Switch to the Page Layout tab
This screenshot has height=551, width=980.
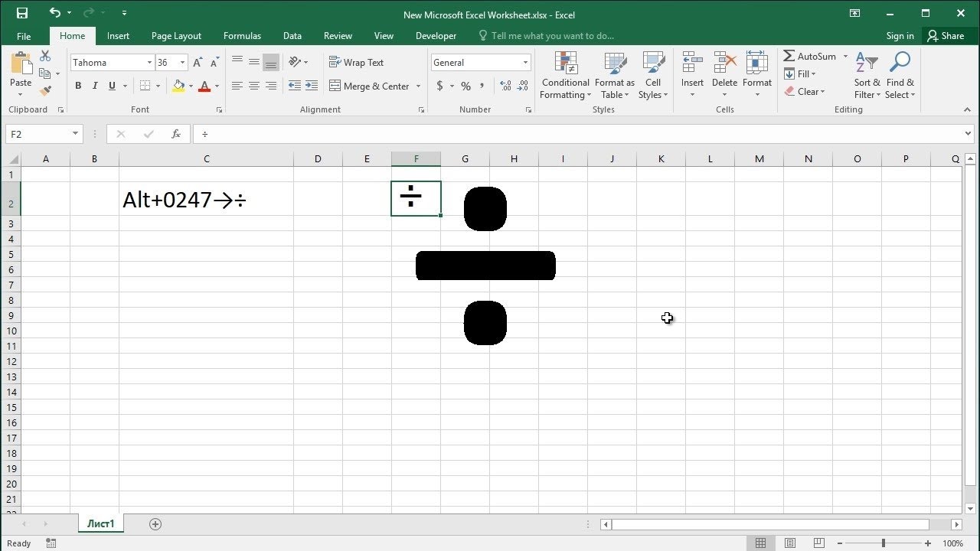(176, 36)
